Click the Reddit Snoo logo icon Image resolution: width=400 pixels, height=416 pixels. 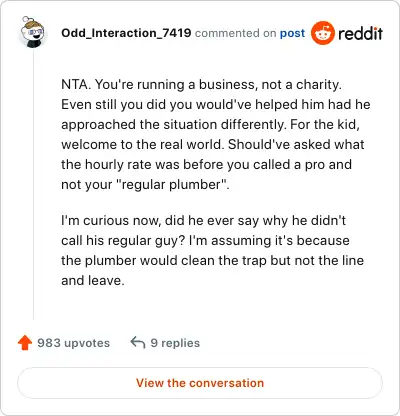[x=322, y=33]
